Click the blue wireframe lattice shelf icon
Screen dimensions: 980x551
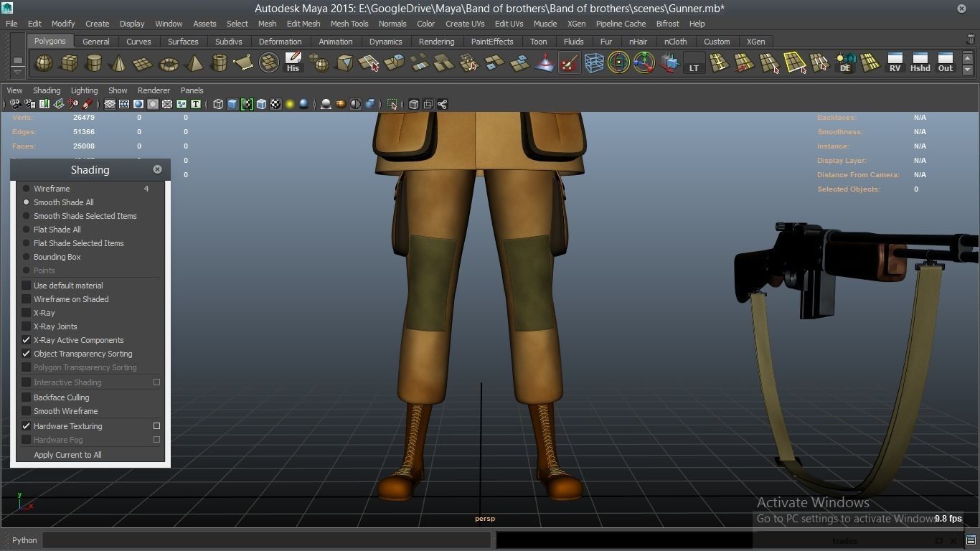[594, 63]
